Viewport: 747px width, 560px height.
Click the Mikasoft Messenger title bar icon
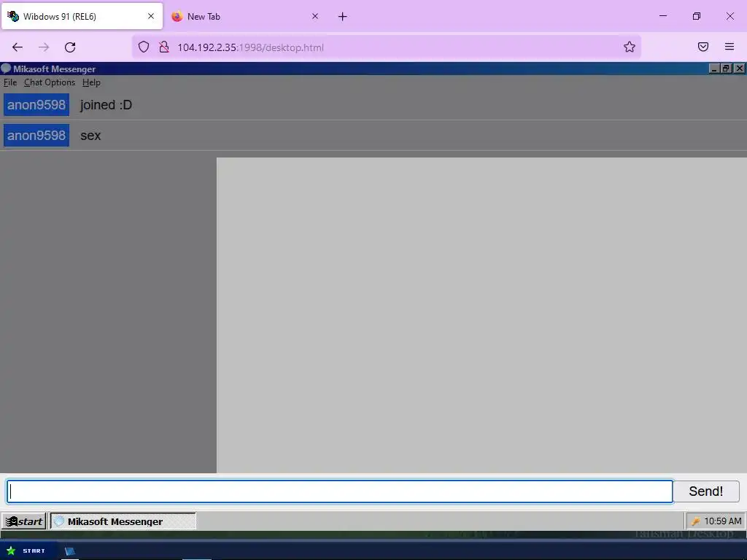(6, 69)
